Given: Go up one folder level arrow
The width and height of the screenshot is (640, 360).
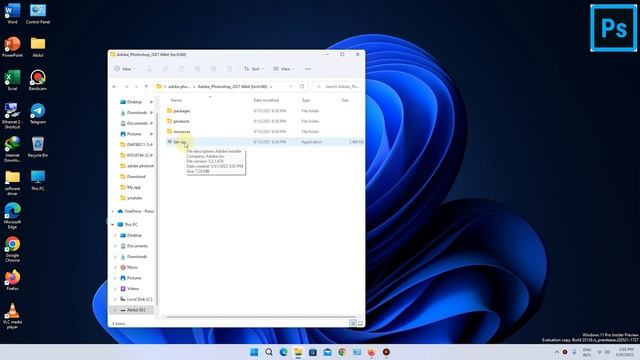Looking at the screenshot, I should pyautogui.click(x=146, y=87).
